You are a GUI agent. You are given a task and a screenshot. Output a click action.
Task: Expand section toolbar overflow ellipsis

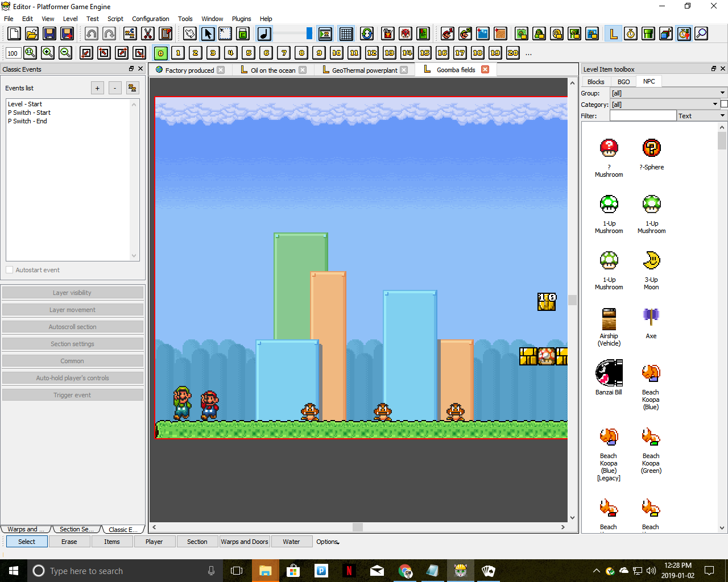(529, 53)
